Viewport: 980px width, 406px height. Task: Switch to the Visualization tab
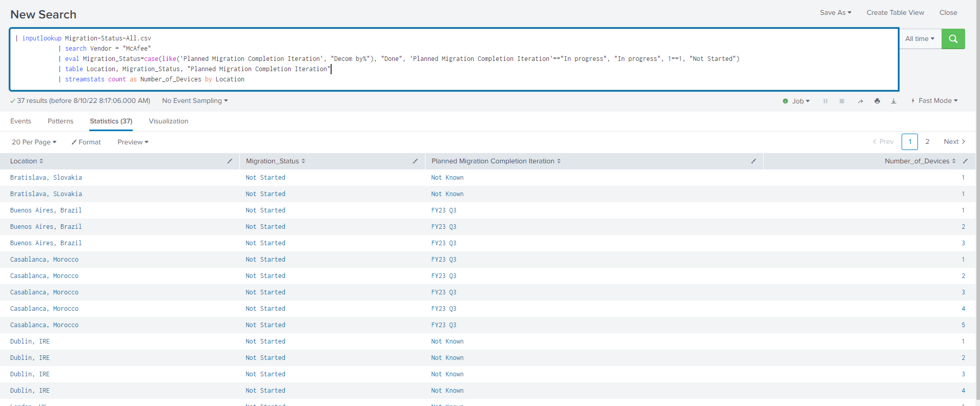pos(168,121)
